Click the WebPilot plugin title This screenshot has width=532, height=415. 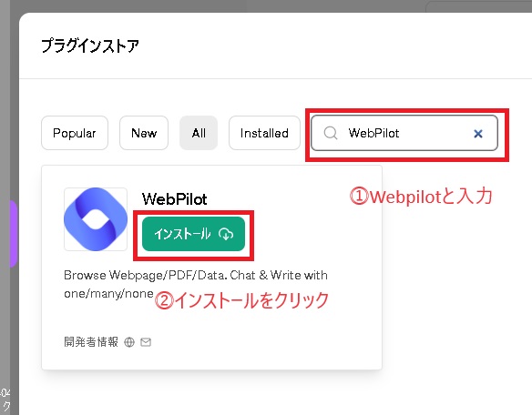pyautogui.click(x=174, y=199)
